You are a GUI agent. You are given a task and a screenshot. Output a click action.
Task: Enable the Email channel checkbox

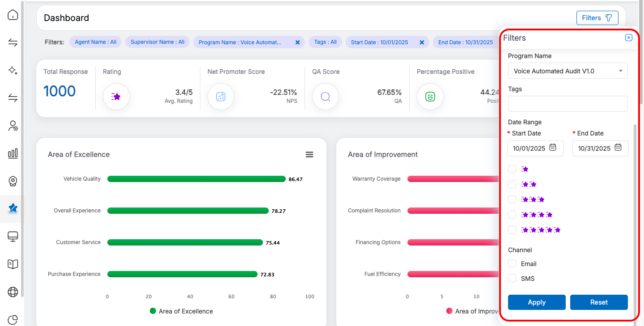[512, 264]
